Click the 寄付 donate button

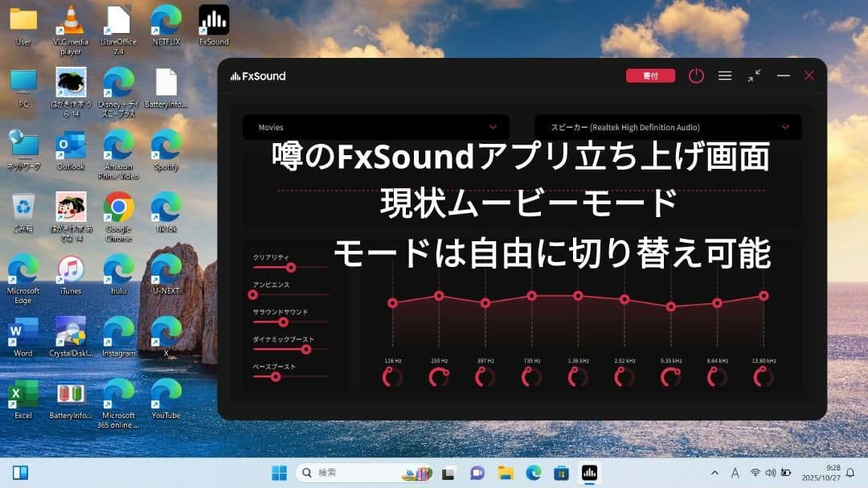(650, 75)
